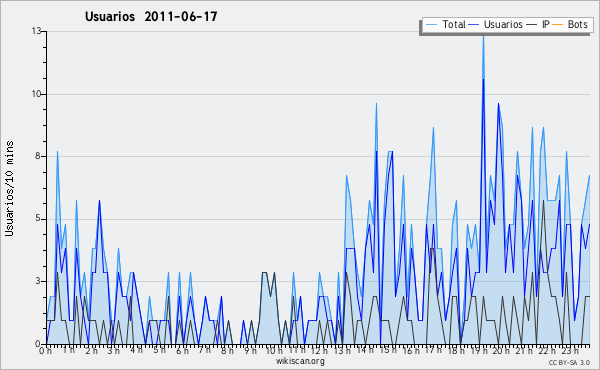The height and width of the screenshot is (370, 600).
Task: Click the '22 h' hour label
Action: [547, 351]
